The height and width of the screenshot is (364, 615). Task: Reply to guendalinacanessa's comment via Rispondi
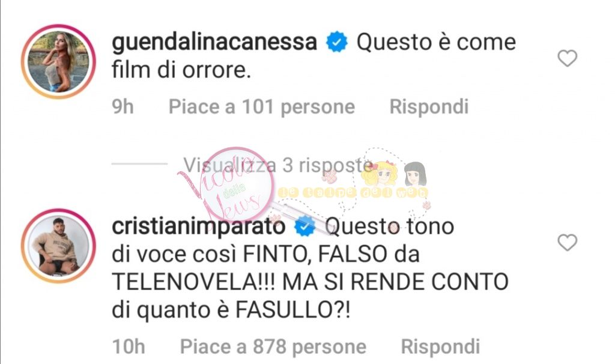coord(429,107)
